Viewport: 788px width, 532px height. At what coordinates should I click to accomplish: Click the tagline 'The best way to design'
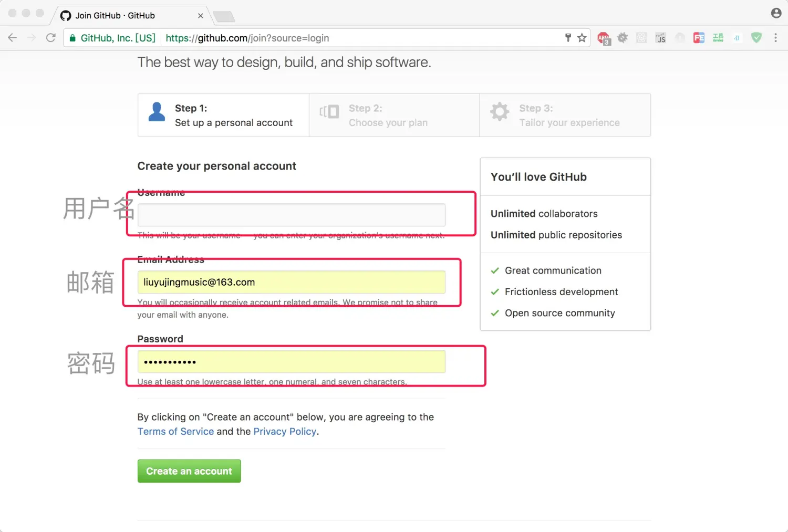click(284, 62)
